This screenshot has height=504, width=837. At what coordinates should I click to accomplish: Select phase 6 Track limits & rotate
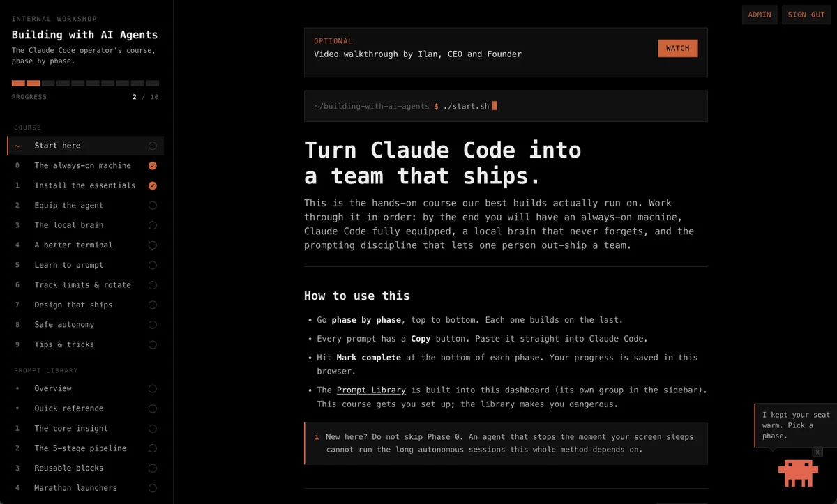click(x=86, y=285)
